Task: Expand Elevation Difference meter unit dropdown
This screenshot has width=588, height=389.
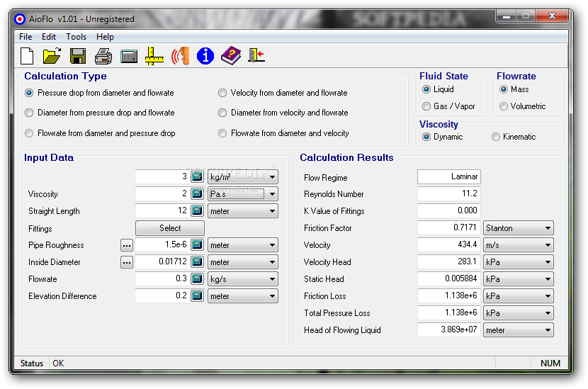Action: [243, 296]
